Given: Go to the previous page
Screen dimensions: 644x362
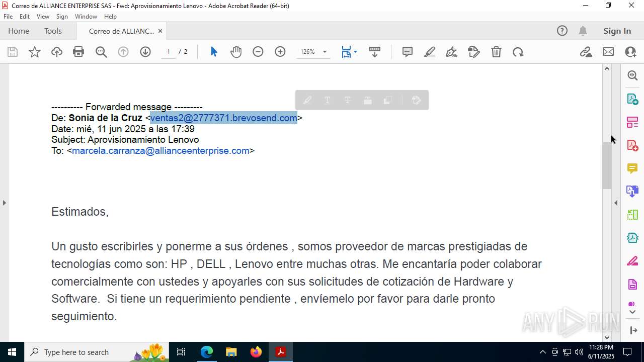Looking at the screenshot, I should coord(123,52).
